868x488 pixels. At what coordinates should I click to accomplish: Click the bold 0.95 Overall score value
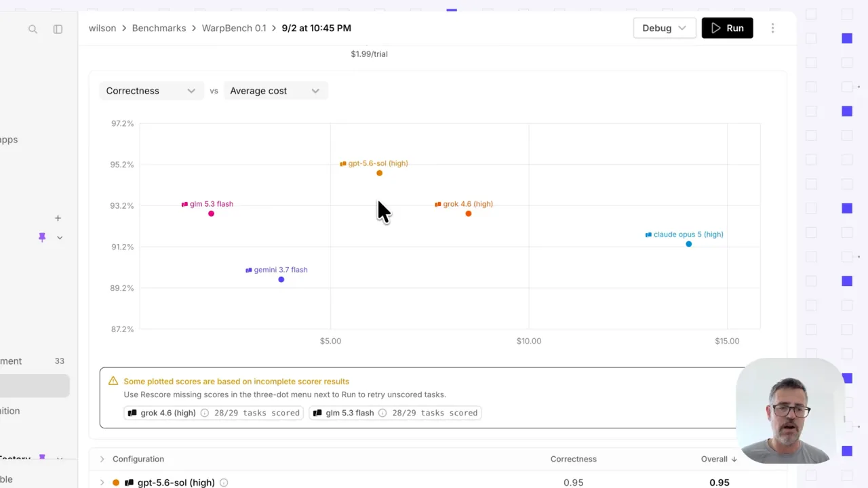719,483
